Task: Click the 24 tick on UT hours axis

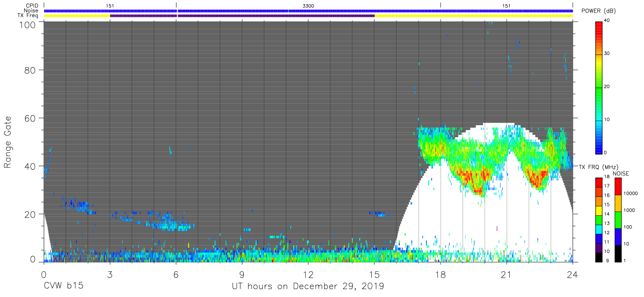Action: click(x=573, y=274)
